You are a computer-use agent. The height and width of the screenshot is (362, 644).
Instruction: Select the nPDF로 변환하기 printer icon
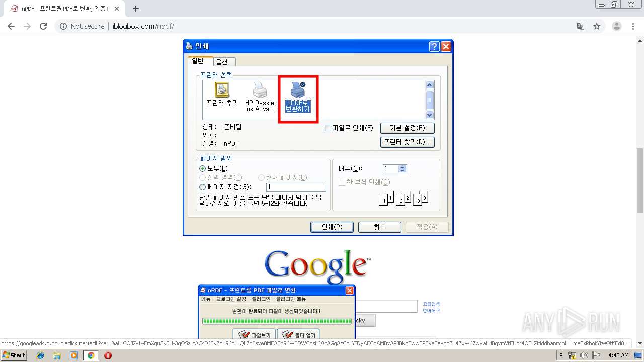298,98
